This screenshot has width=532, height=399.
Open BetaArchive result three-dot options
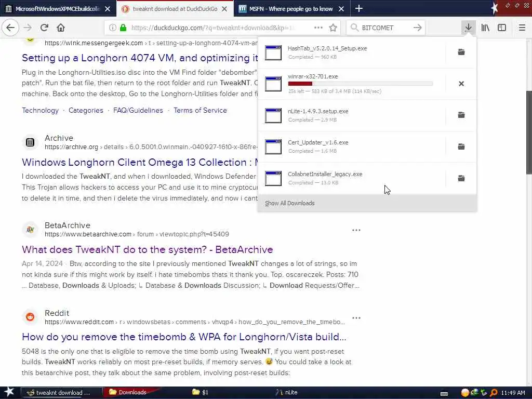click(x=356, y=230)
